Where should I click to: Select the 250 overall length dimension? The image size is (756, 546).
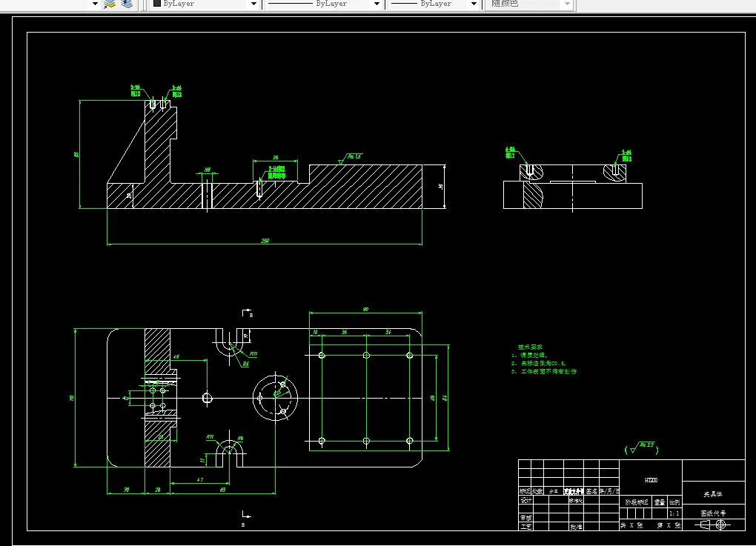(x=265, y=241)
